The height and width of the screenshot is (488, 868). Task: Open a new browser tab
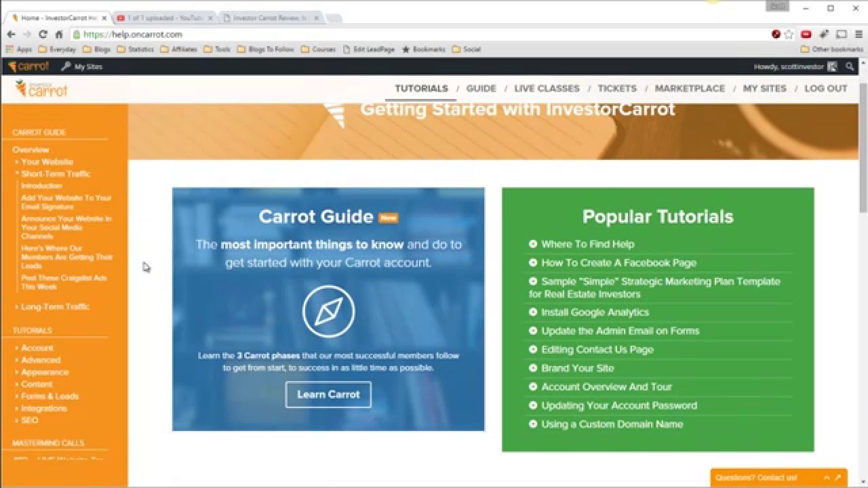(x=334, y=18)
